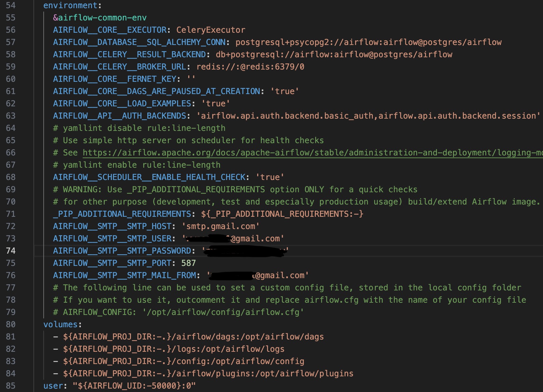Click the 'volumes:' key
This screenshot has width=543, height=392.
coord(63,325)
